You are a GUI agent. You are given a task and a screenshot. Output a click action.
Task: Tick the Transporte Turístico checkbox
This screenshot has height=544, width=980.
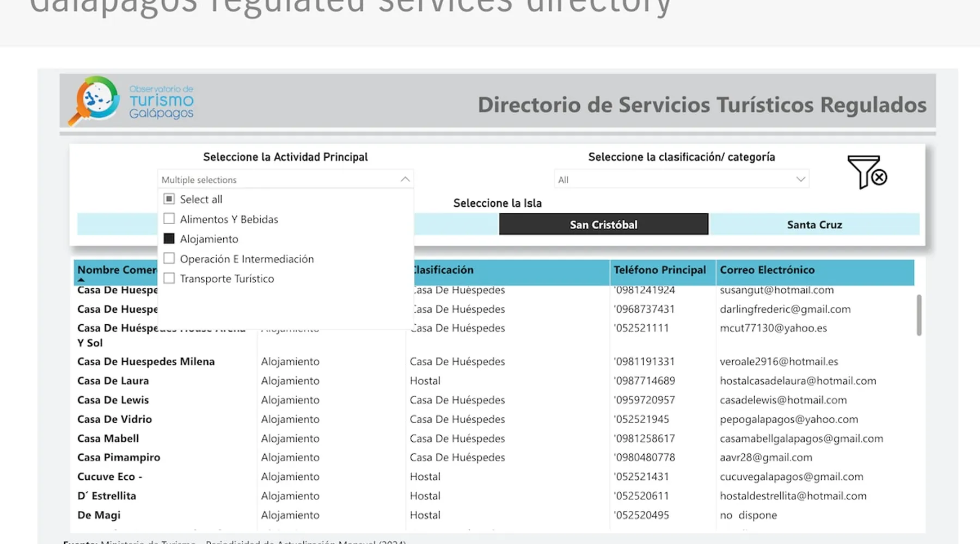(x=169, y=279)
